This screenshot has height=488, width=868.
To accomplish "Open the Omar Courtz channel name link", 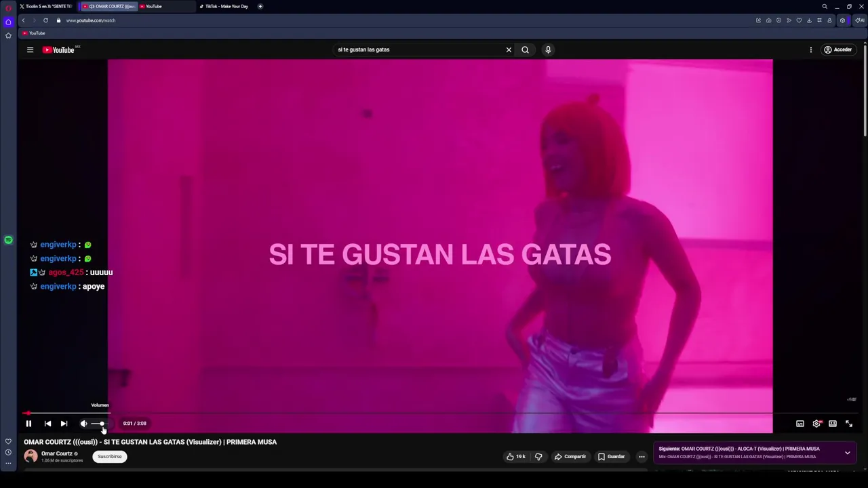I will [56, 453].
